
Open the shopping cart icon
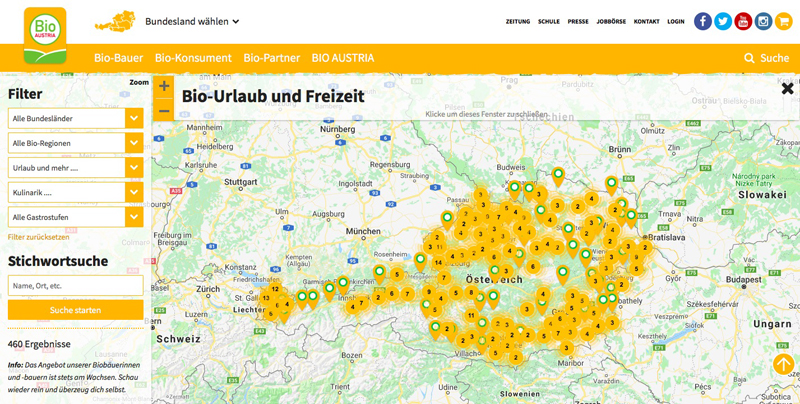point(783,21)
